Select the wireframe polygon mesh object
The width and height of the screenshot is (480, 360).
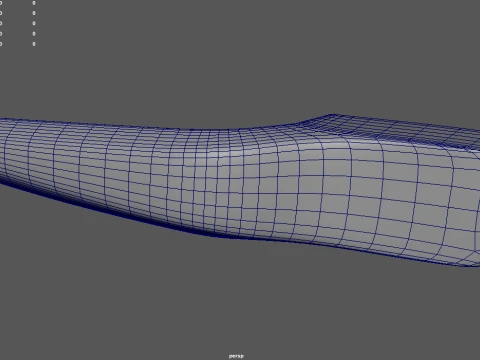(x=240, y=190)
